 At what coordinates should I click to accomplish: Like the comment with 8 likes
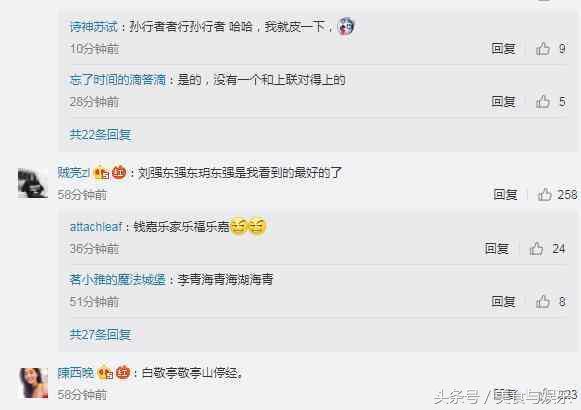pos(543,301)
